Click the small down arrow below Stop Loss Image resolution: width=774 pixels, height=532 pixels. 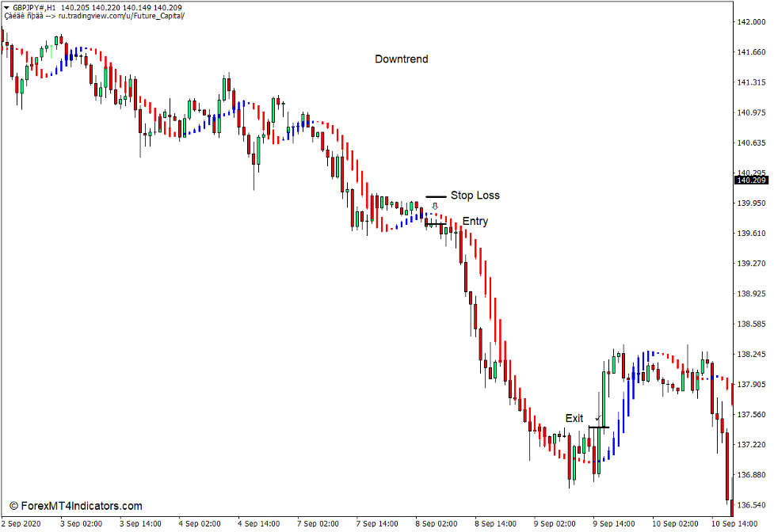(435, 206)
